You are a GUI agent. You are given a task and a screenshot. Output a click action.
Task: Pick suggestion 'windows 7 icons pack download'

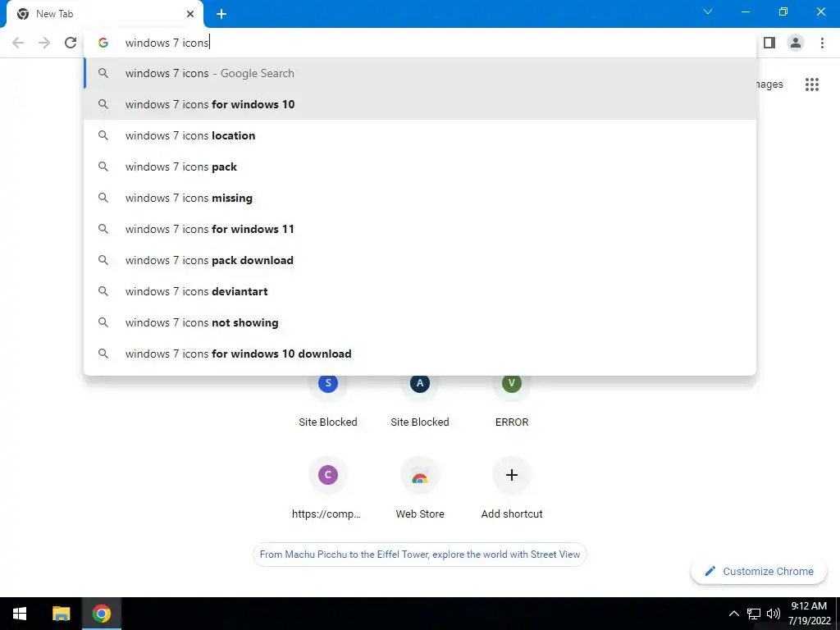pyautogui.click(x=420, y=260)
